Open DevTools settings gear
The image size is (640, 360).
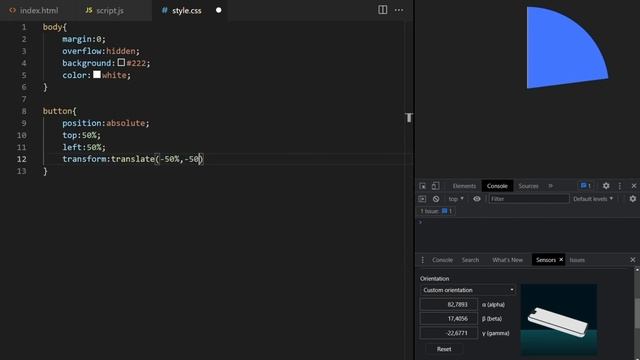click(x=606, y=186)
